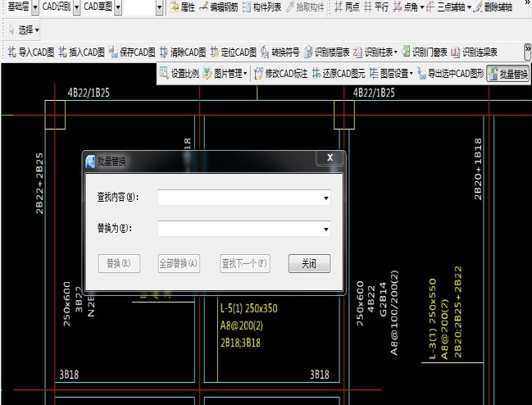532x405 pixels.
Task: Click the 删除辅轴 tool
Action: point(493,7)
